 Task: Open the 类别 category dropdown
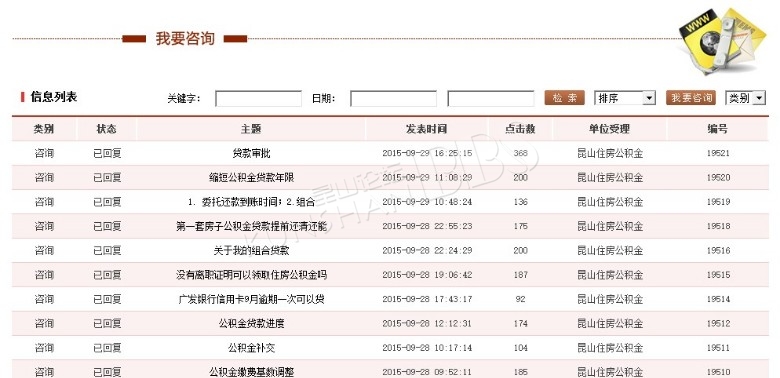[x=745, y=98]
